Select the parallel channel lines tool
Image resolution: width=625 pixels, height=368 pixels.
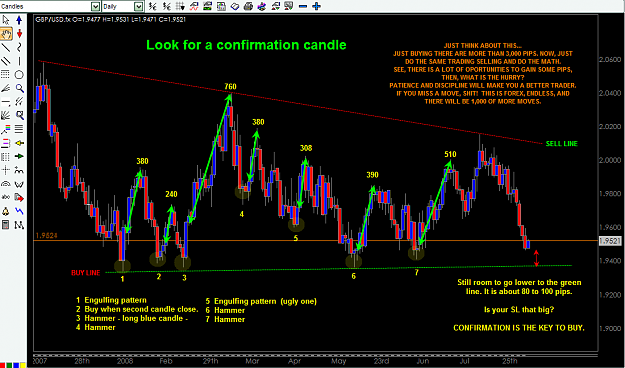click(6, 61)
